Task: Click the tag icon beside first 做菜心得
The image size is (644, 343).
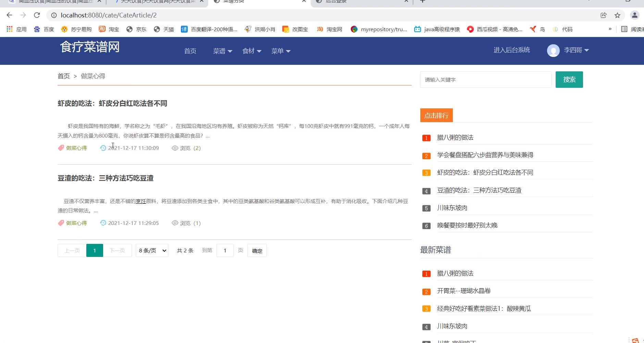Action: coord(61,148)
